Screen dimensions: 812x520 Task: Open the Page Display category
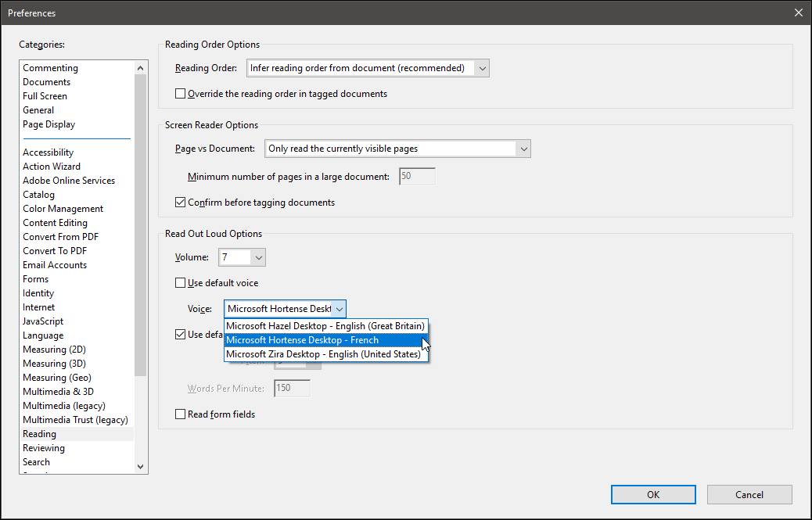click(x=49, y=124)
